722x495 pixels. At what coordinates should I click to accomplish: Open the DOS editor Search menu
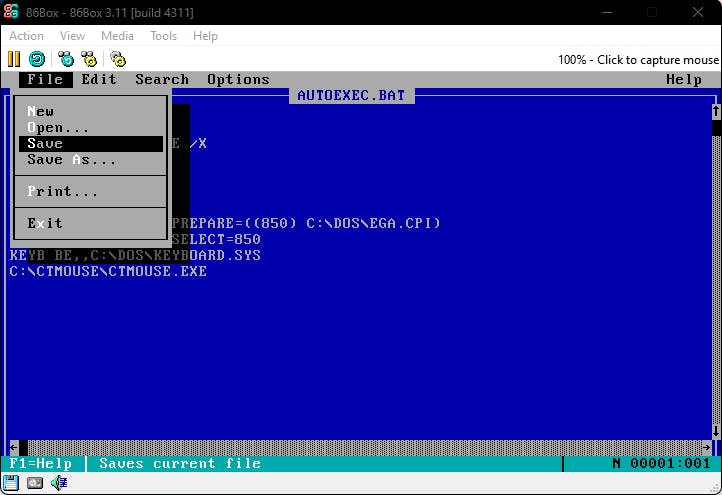162,80
